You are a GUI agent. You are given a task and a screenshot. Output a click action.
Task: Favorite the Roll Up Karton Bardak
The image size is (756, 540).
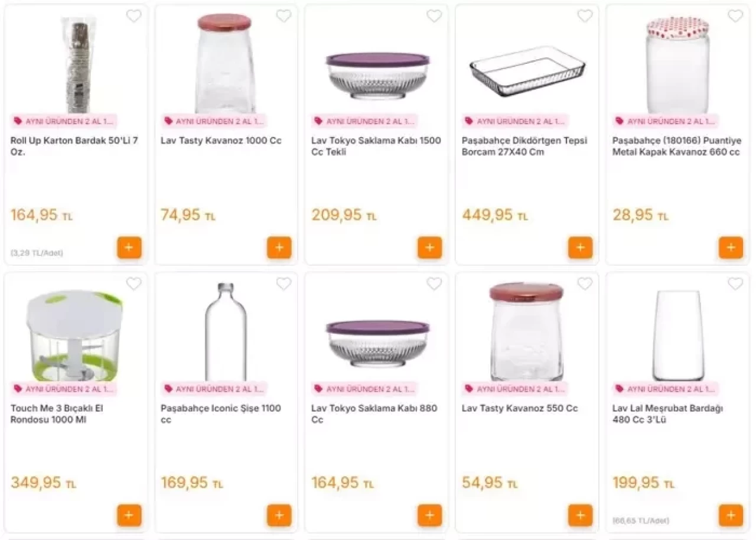(134, 16)
